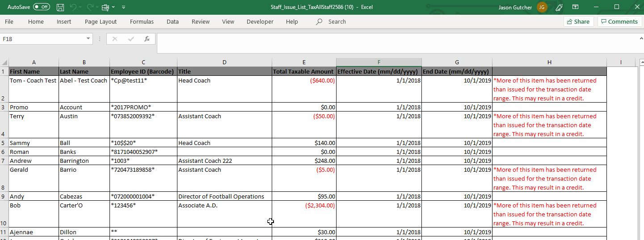Image resolution: width=644 pixels, height=240 pixels.
Task: Open the Undo history dropdown arrow
Action: 80,7
